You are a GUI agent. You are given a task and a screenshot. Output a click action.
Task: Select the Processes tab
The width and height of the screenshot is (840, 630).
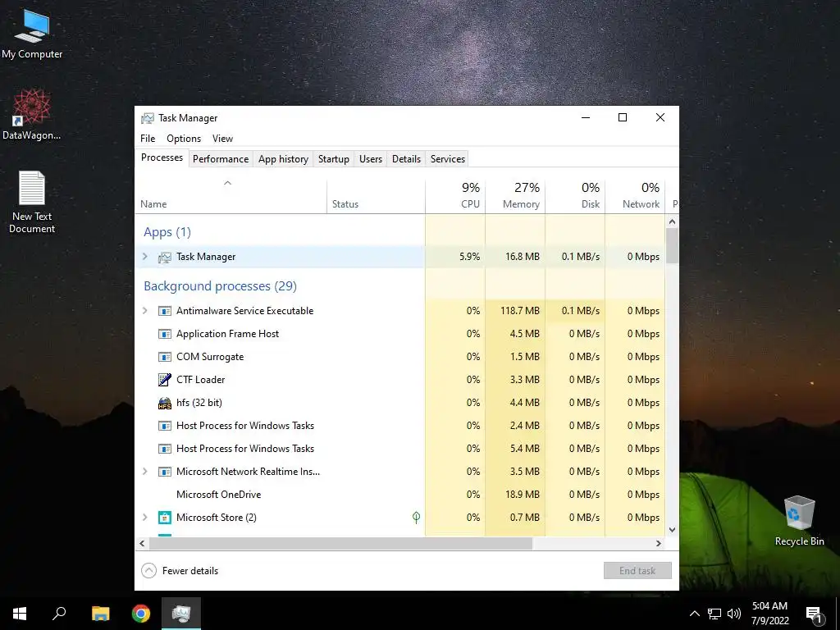pos(162,157)
